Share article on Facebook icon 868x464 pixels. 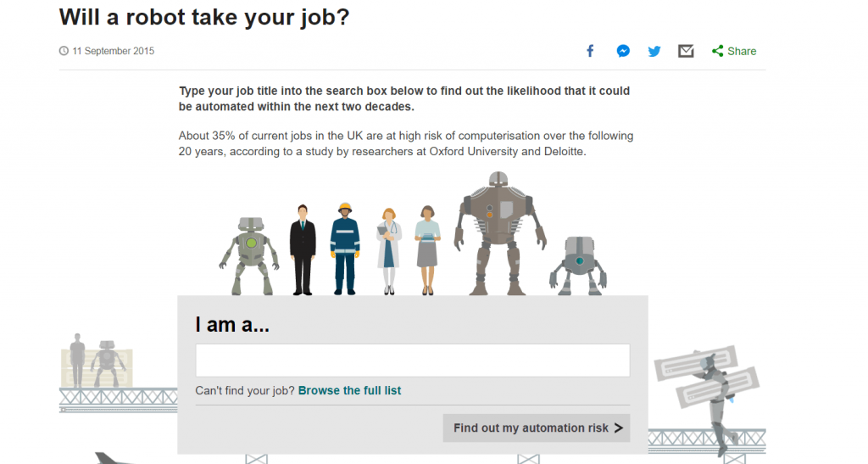click(x=590, y=51)
